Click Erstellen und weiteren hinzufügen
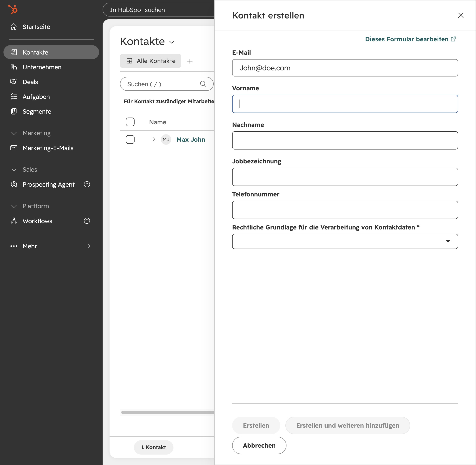Screen dimensions: 476x465 348,425
